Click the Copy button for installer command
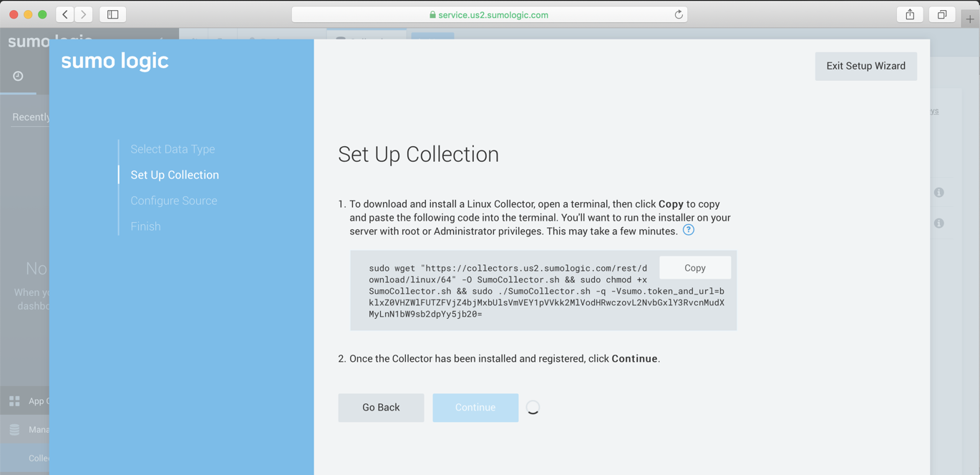The width and height of the screenshot is (980, 475). tap(694, 268)
